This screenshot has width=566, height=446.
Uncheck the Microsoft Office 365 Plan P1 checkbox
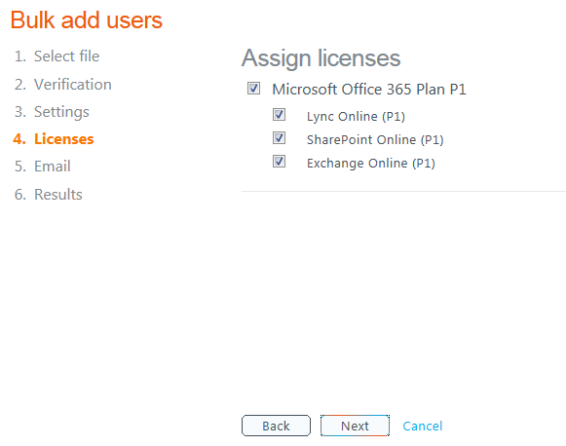click(x=253, y=88)
